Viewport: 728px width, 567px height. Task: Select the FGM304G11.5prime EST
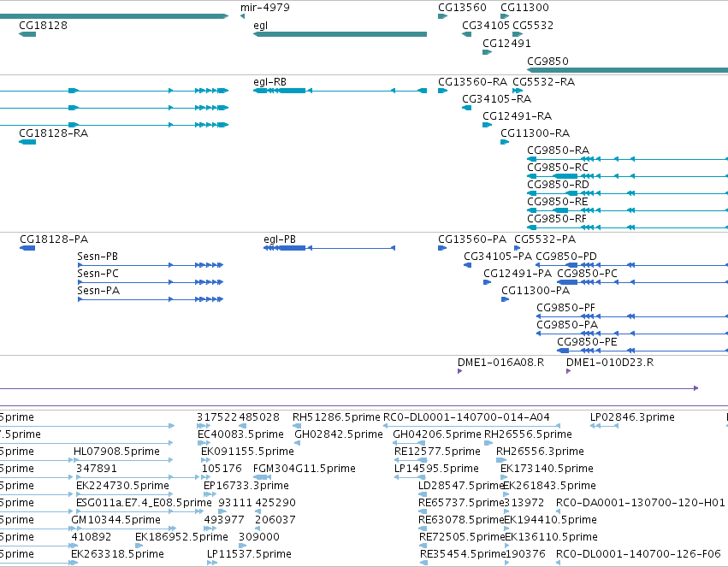262,477
